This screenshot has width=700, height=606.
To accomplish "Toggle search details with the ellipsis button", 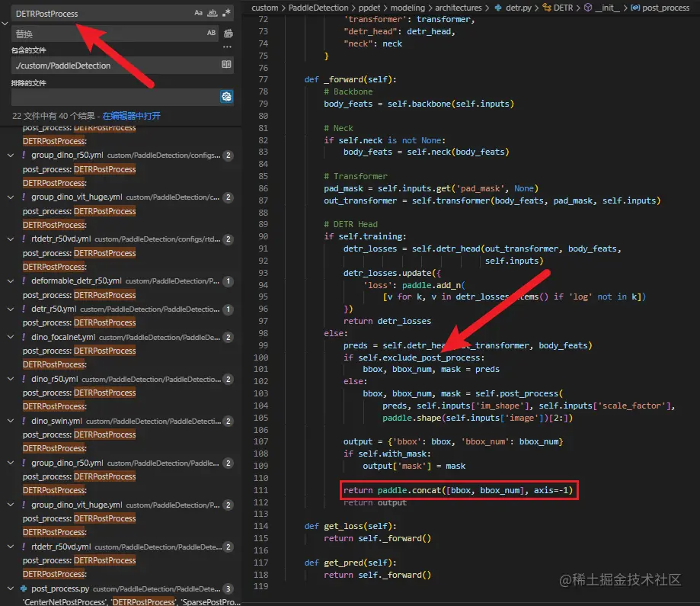I will tap(227, 47).
